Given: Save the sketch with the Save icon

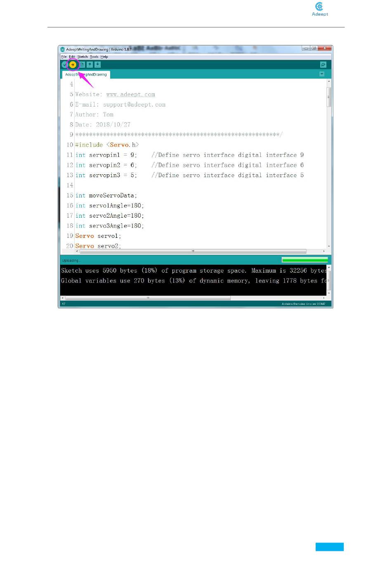Looking at the screenshot, I should tap(97, 64).
